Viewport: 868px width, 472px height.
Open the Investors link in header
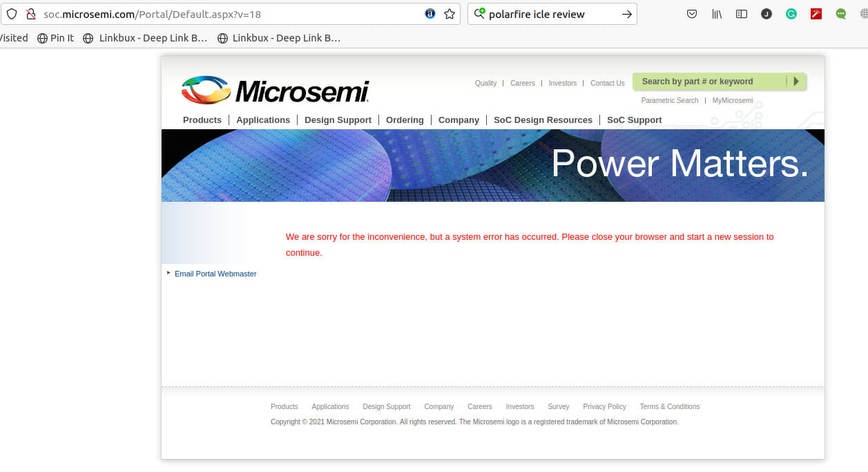[563, 83]
